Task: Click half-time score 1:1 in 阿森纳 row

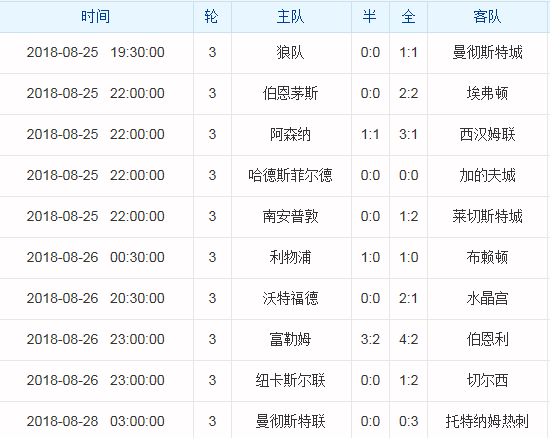Action: 370,135
